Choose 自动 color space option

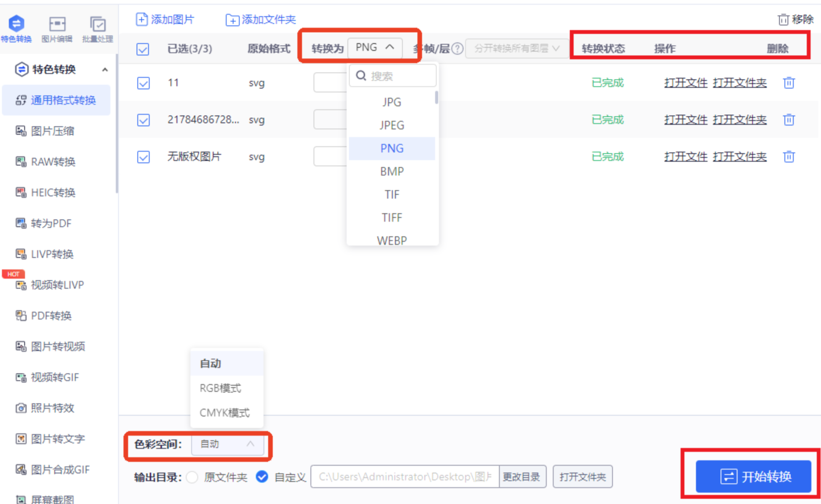(227, 363)
